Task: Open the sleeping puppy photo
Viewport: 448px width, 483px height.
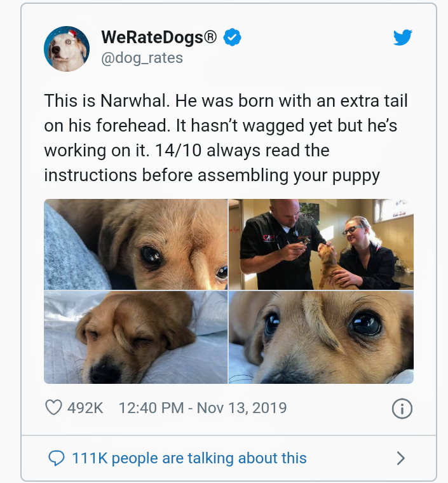Action: [135, 337]
